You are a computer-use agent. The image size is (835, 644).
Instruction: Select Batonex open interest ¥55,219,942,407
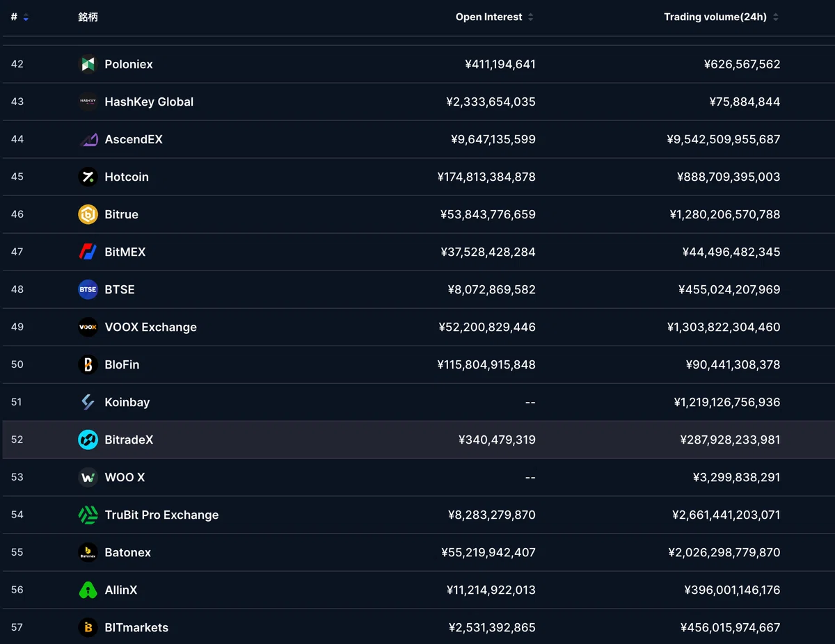(488, 552)
